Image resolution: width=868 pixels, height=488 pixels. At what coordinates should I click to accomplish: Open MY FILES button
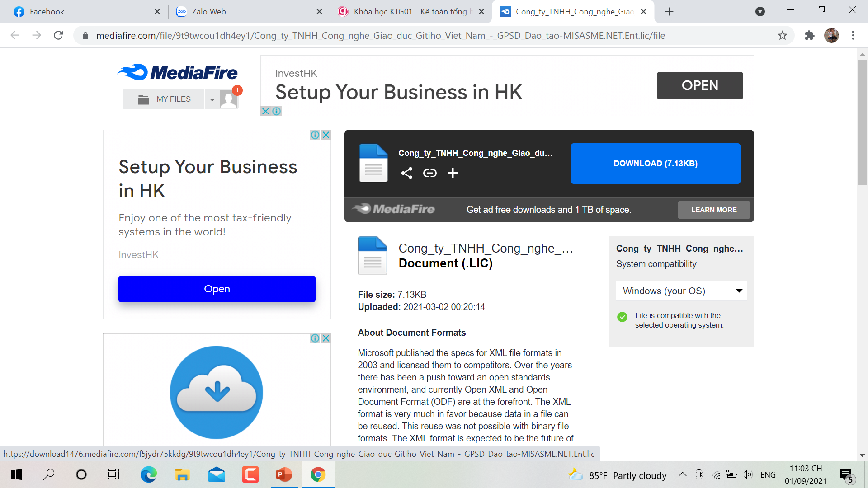tap(164, 99)
